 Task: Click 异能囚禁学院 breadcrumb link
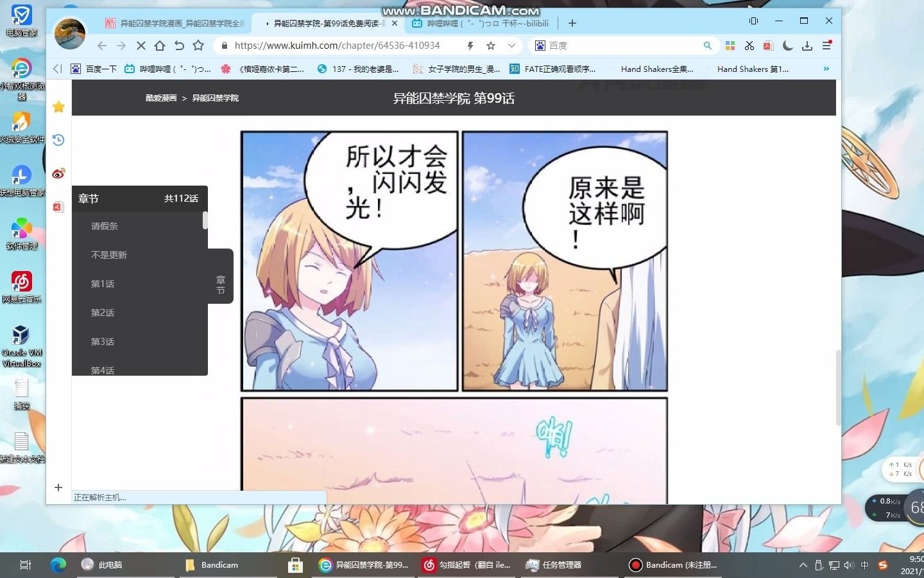pos(216,98)
